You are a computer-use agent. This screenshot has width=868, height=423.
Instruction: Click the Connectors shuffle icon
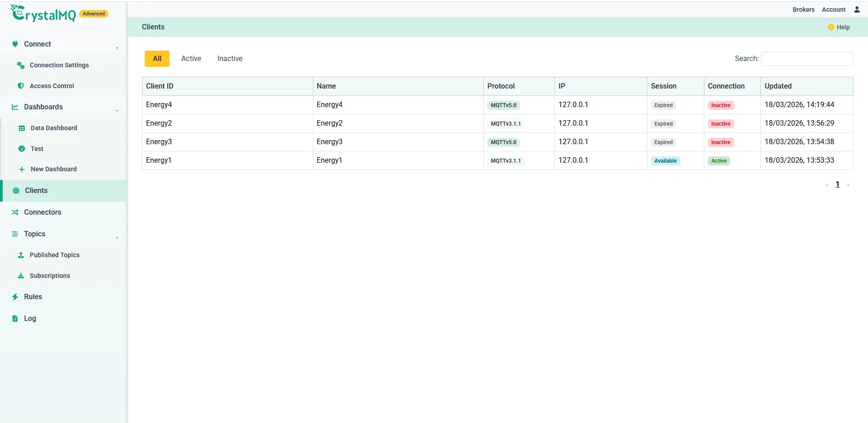[x=15, y=212]
